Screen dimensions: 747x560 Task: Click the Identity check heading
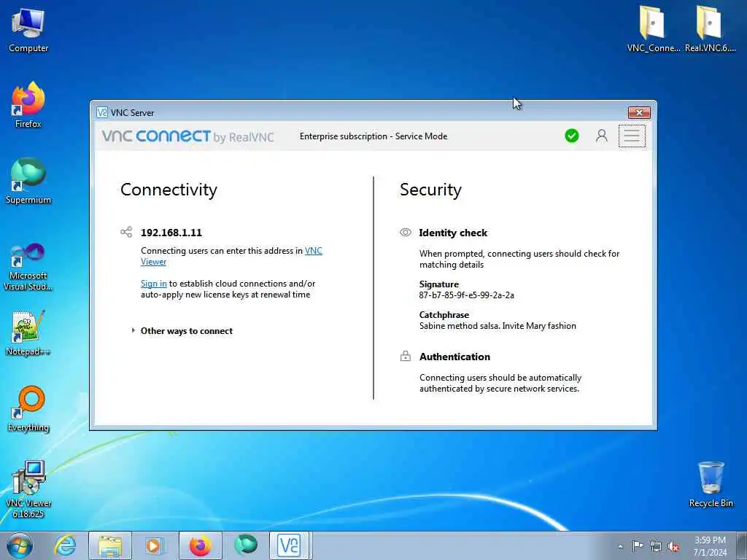(x=453, y=233)
